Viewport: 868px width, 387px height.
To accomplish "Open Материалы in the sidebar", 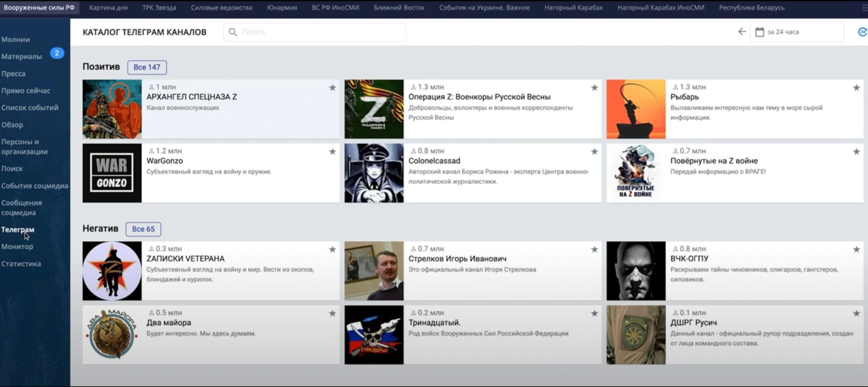I will click(22, 57).
